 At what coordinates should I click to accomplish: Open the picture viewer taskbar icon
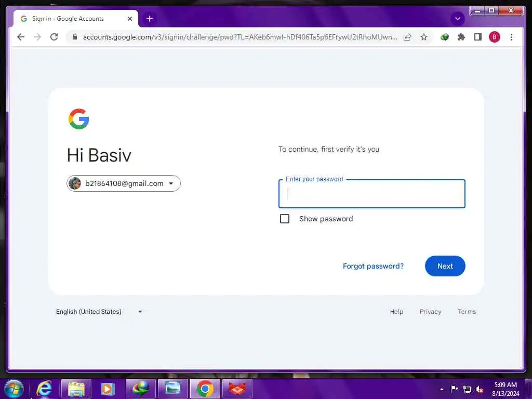(x=172, y=389)
